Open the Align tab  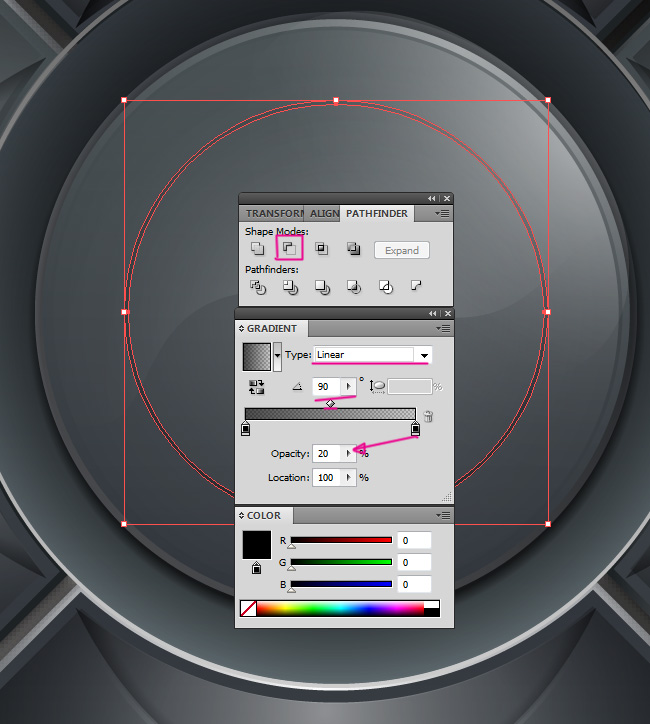[324, 214]
